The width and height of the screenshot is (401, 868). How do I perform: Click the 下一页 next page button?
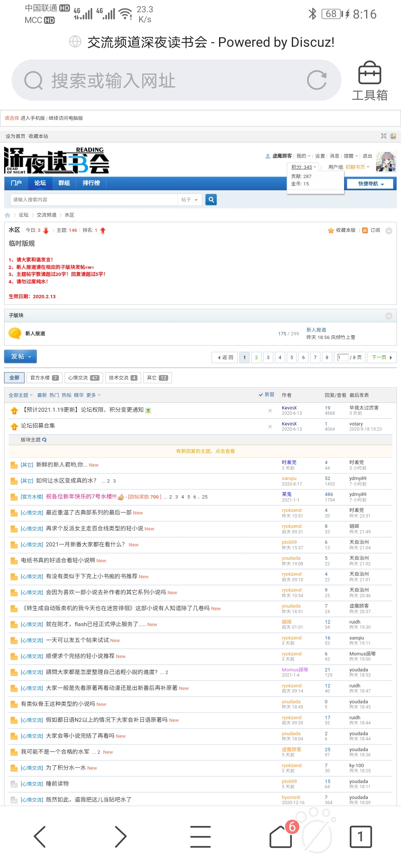point(382,357)
